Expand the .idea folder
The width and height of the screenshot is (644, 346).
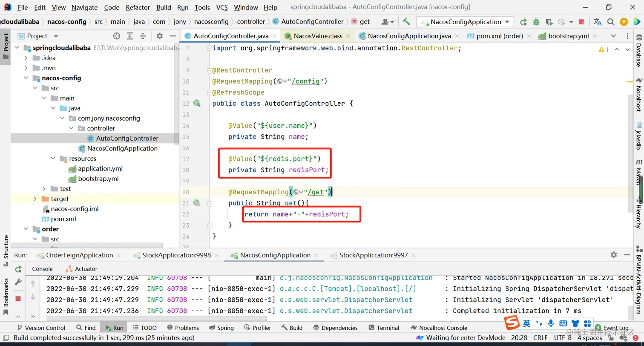[x=26, y=58]
